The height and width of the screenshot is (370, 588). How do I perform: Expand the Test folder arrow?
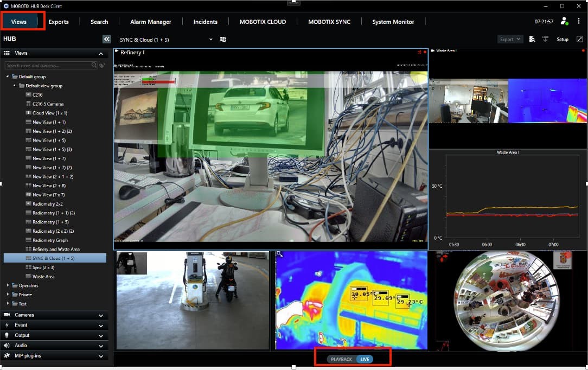(8, 303)
